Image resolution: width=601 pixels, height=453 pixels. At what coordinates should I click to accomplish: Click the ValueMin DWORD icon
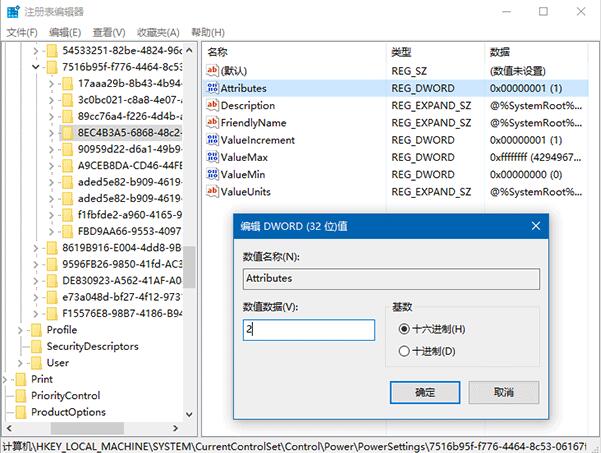[x=212, y=174]
